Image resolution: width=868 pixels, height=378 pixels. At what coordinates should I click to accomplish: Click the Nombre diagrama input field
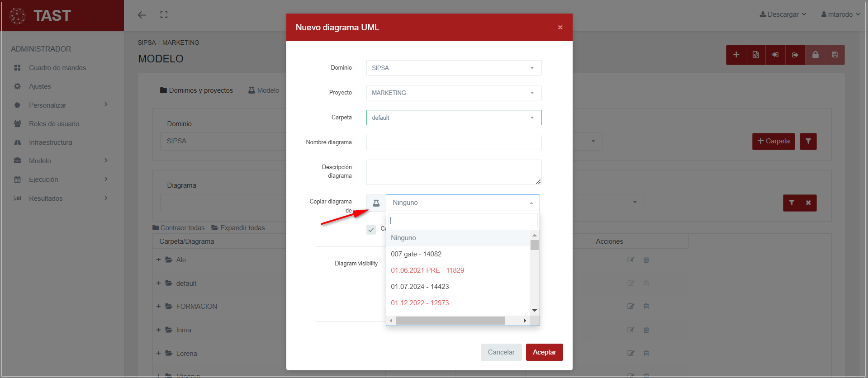(x=454, y=142)
